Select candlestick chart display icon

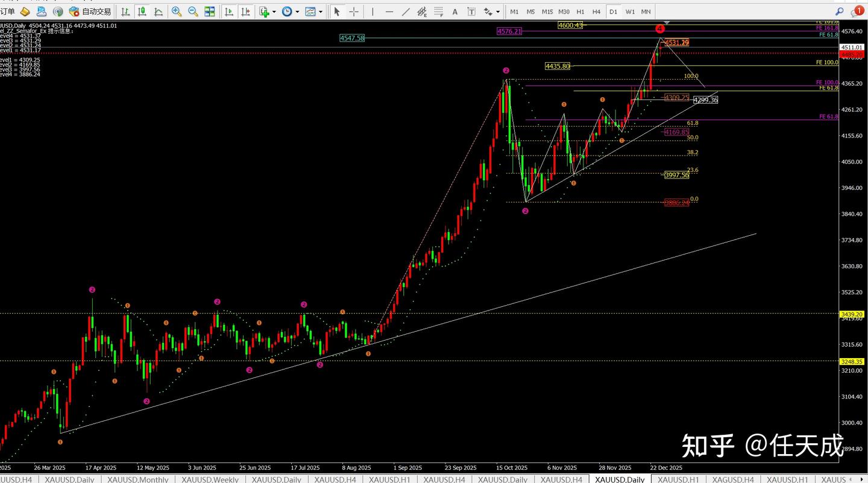(x=142, y=11)
